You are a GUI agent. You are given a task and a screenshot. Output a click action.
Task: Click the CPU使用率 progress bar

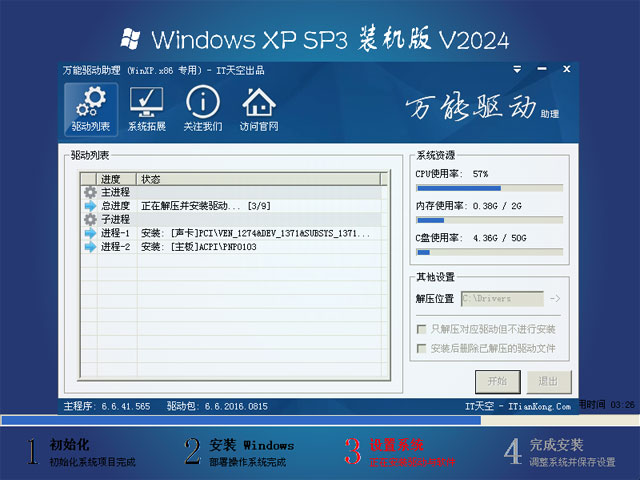pyautogui.click(x=489, y=188)
